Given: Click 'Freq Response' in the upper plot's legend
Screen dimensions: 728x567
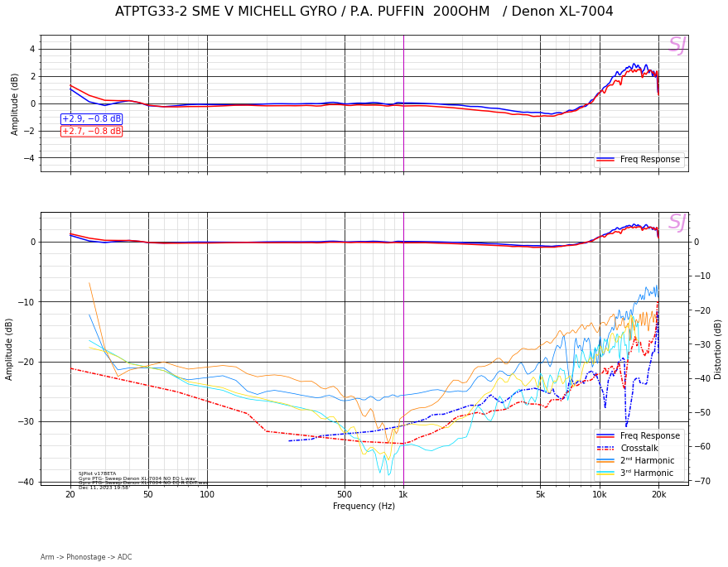Looking at the screenshot, I should coord(650,159).
